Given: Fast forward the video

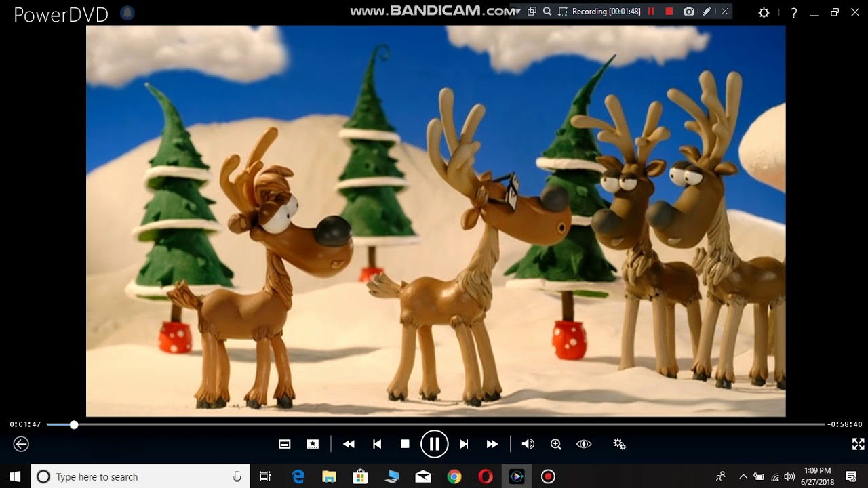Looking at the screenshot, I should (x=492, y=444).
